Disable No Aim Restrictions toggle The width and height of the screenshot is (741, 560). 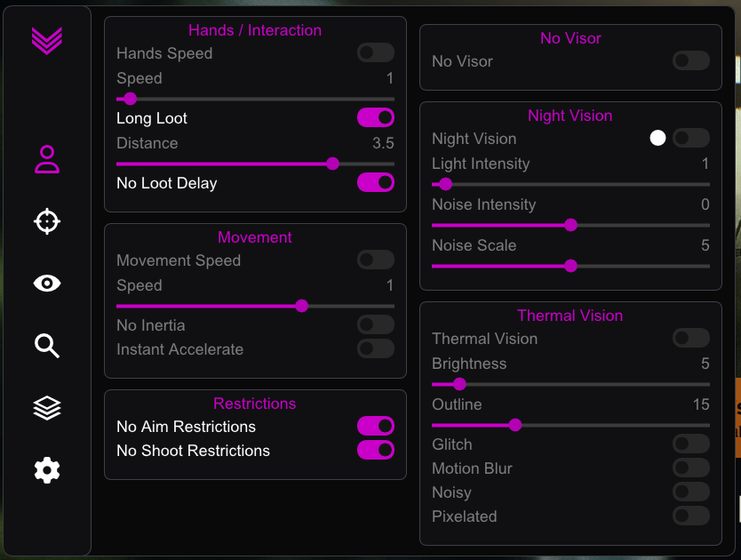[x=376, y=426]
